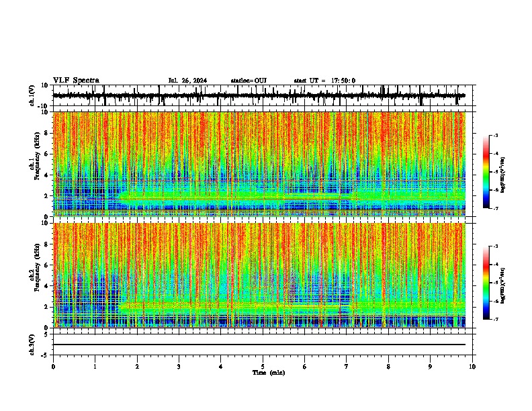This screenshot has width=532, height=411.
Task: Click time axis tick label 2
Action: coord(137,367)
